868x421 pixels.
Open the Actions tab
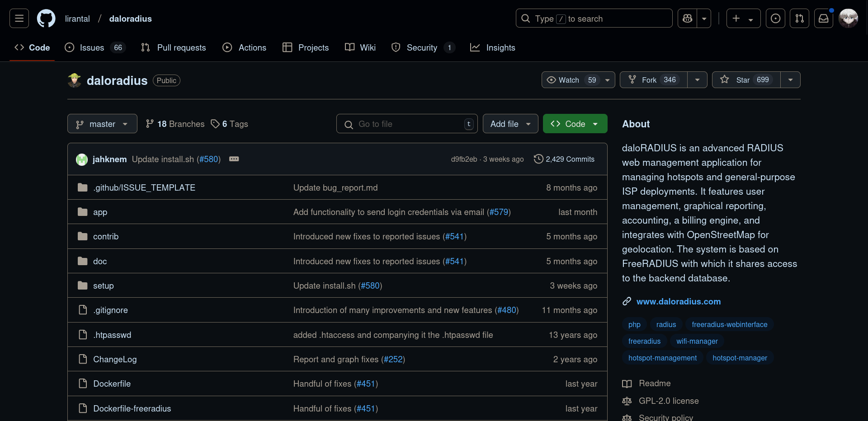pyautogui.click(x=245, y=47)
